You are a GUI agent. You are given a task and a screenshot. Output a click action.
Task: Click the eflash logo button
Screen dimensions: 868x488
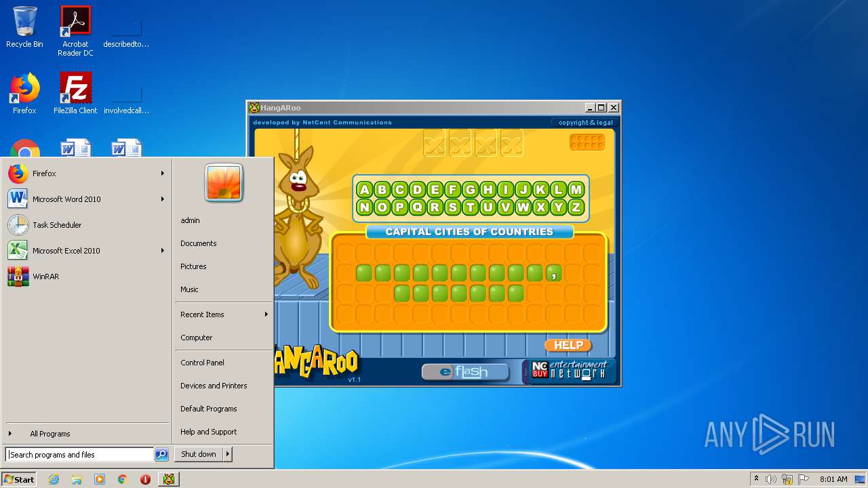[x=465, y=371]
